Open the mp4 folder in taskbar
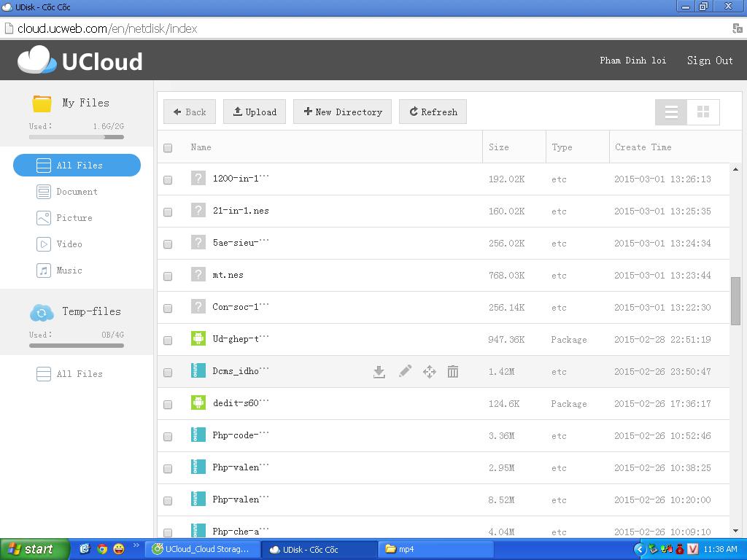Screen dimensions: 747x560 [436, 549]
